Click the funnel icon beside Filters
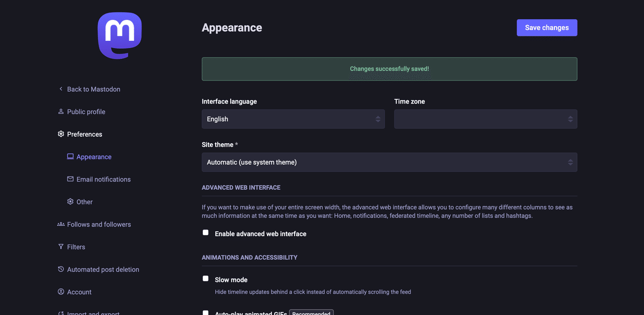644x315 pixels. coord(61,247)
